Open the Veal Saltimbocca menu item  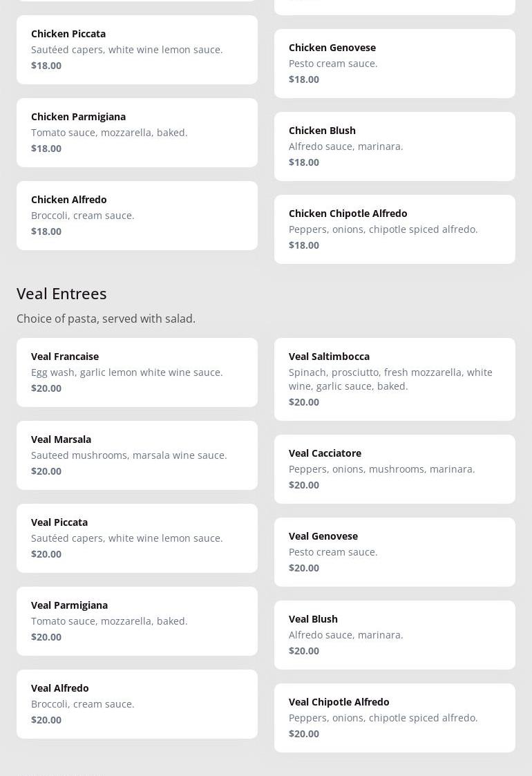click(x=395, y=379)
